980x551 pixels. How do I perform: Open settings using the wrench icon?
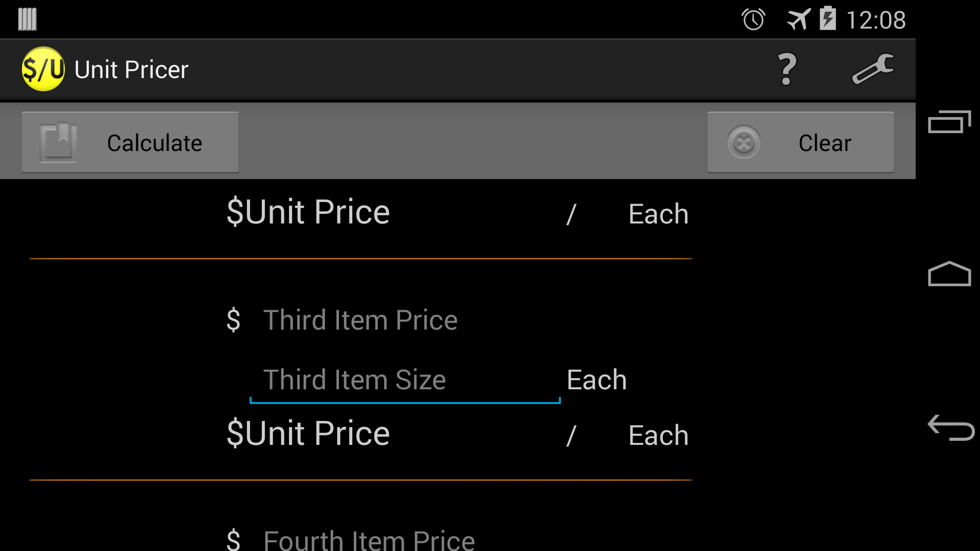coord(873,69)
